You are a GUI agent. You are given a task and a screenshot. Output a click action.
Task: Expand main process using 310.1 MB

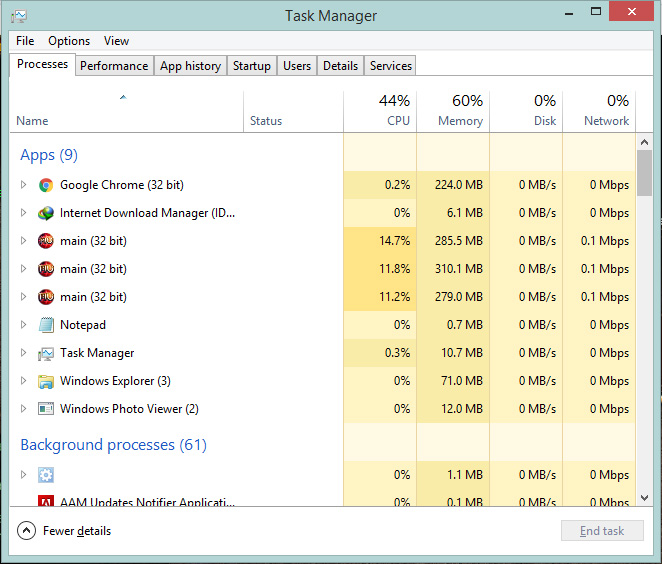tap(24, 268)
